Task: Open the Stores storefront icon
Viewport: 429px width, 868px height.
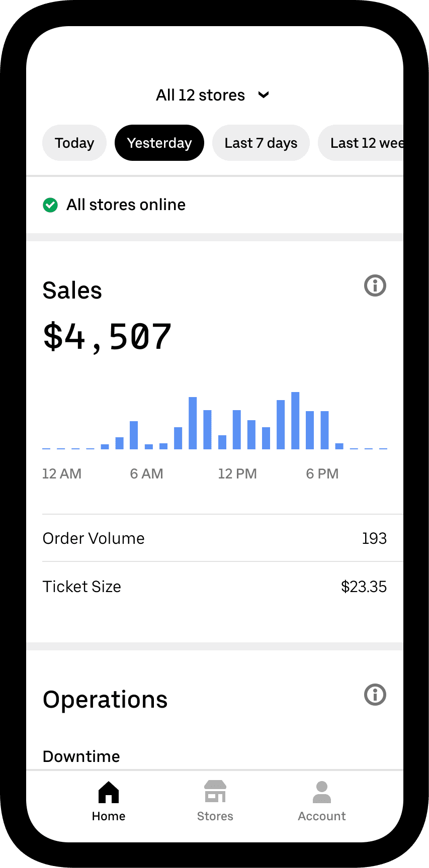Action: [215, 792]
